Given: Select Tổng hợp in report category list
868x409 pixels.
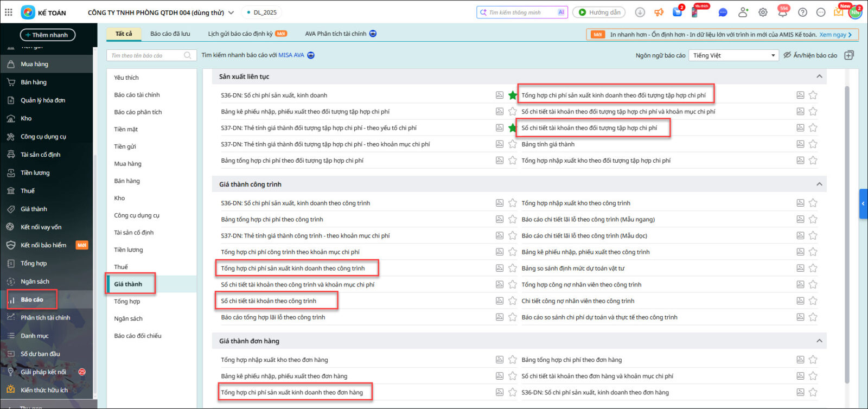Looking at the screenshot, I should [127, 302].
